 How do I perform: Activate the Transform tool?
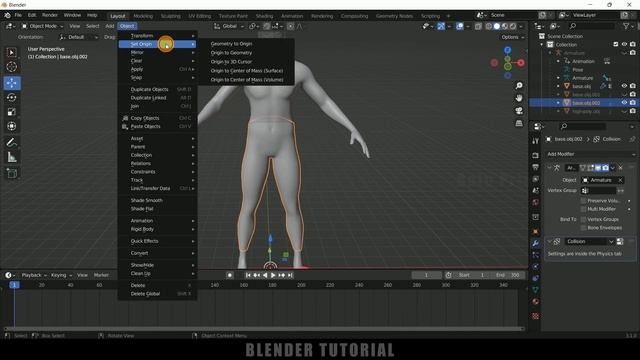(11, 126)
